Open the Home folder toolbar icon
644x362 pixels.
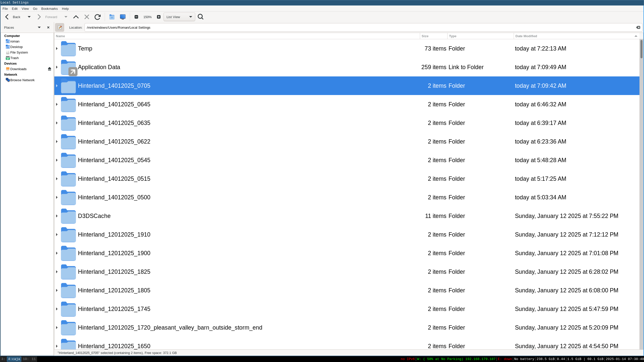point(112,17)
